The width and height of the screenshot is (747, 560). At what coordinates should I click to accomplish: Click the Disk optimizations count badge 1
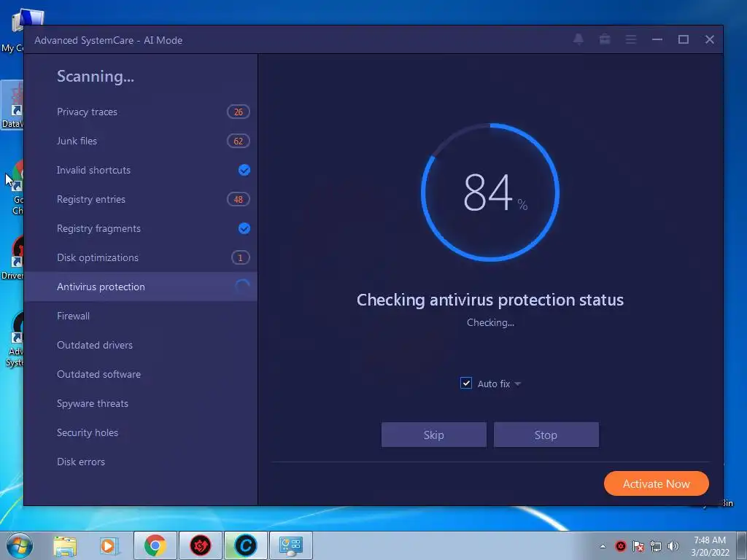click(240, 257)
